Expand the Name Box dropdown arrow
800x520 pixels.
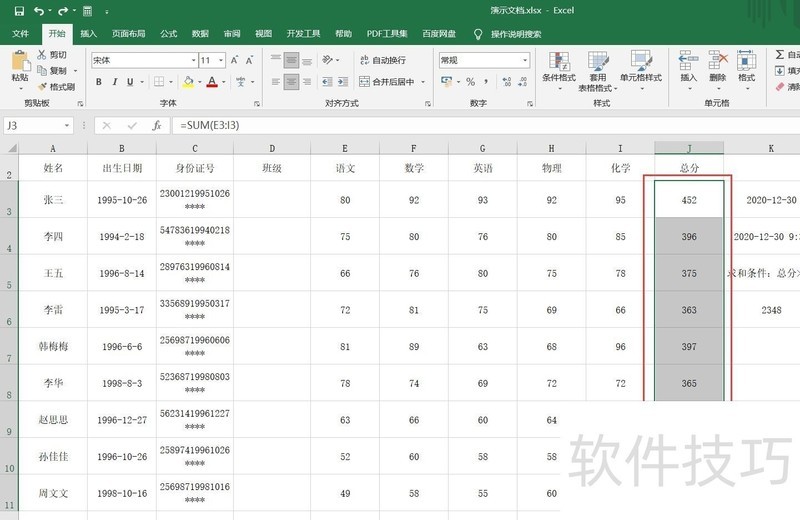67,126
